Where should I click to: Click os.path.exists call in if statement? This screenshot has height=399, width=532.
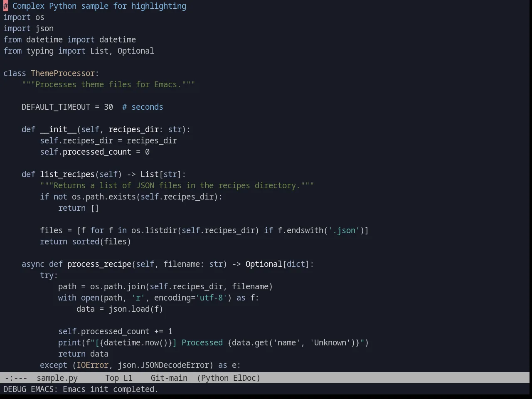coord(104,197)
